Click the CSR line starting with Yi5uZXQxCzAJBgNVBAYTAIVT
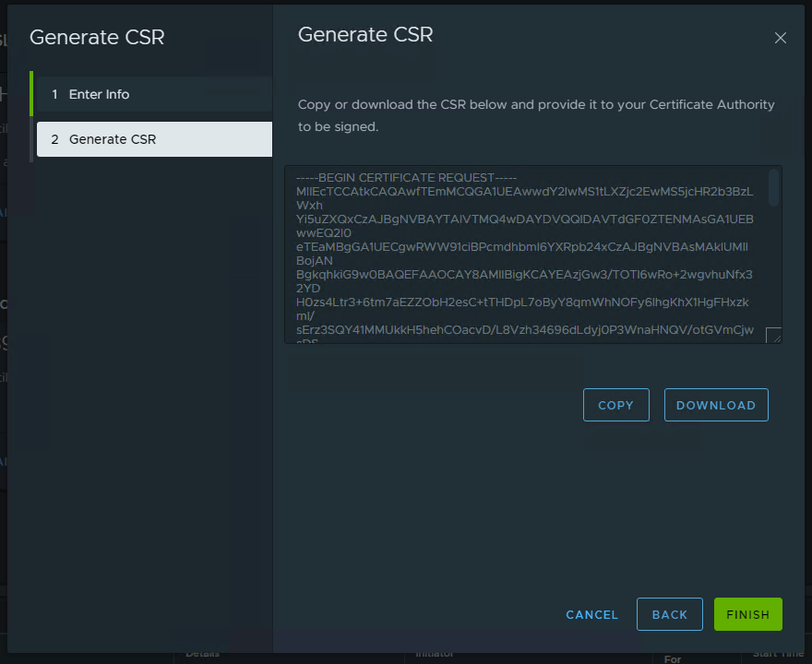812x664 pixels. 524,219
